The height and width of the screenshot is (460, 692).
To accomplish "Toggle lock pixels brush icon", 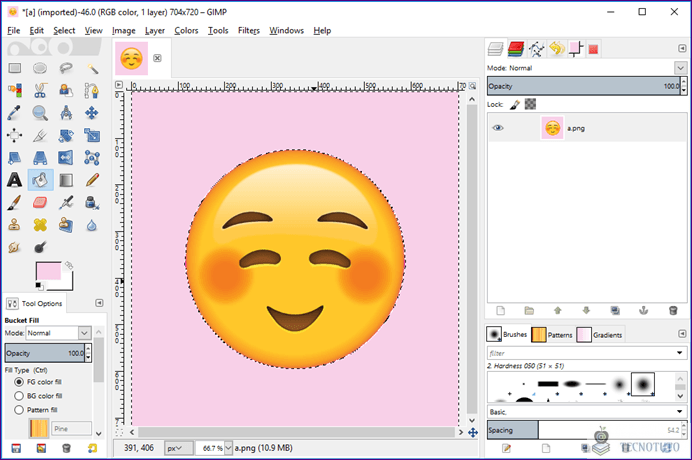I will point(515,105).
